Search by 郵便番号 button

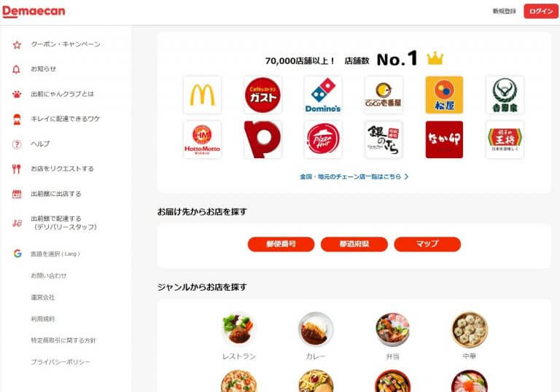(281, 244)
